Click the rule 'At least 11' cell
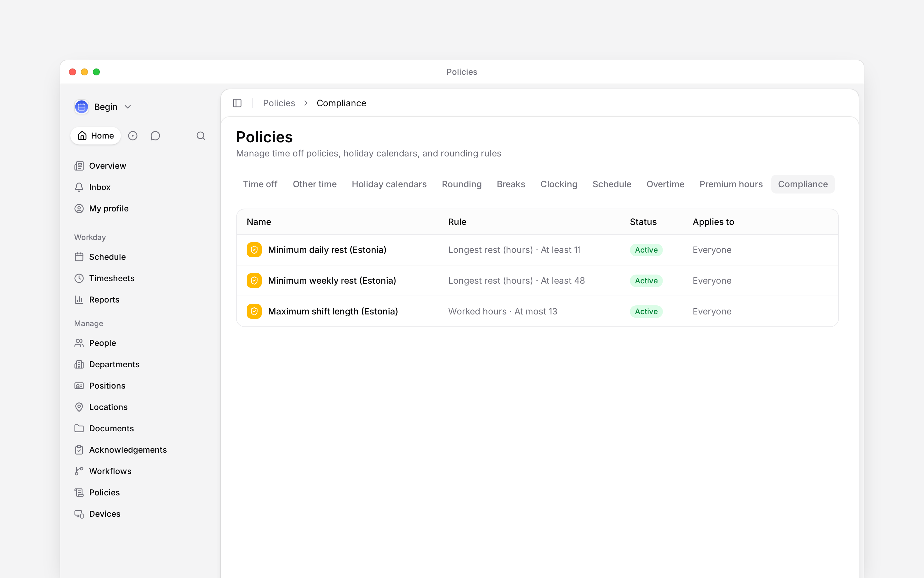The image size is (924, 578). point(514,250)
